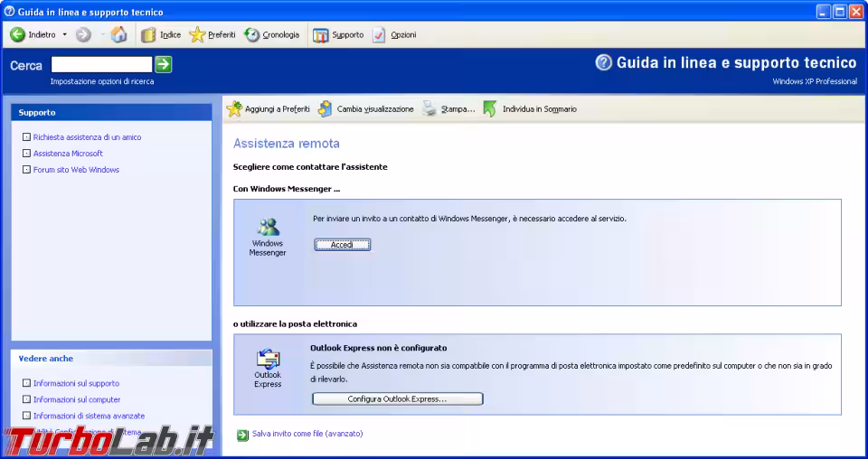Open Salva invito come file (avanzato)

(307, 434)
